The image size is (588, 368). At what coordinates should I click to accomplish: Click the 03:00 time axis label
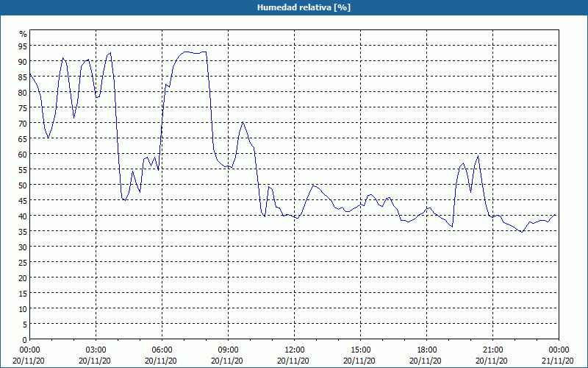(x=96, y=350)
